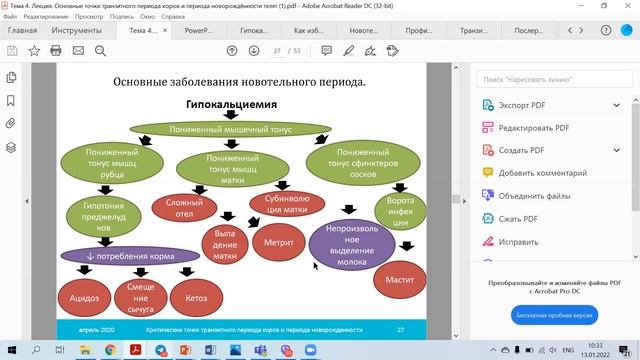Open the Редактировать PDF tool
The image size is (640, 360).
pos(533,128)
